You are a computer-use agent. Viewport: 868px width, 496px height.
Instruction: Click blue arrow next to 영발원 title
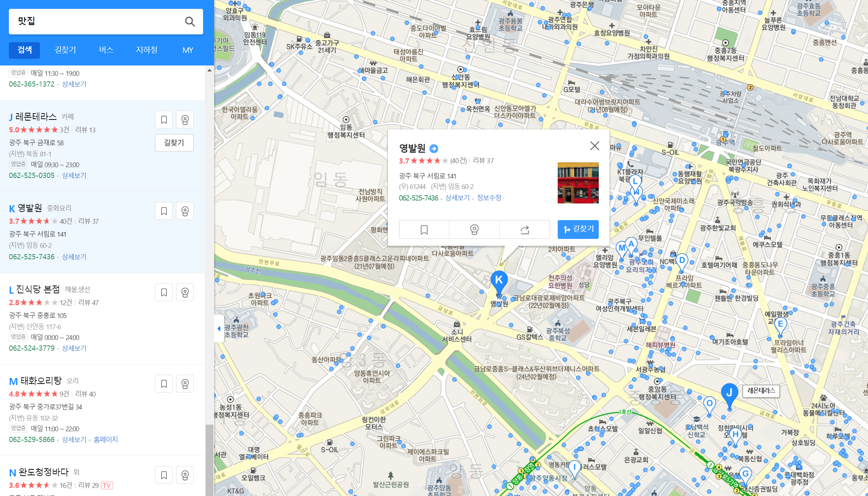pos(434,149)
